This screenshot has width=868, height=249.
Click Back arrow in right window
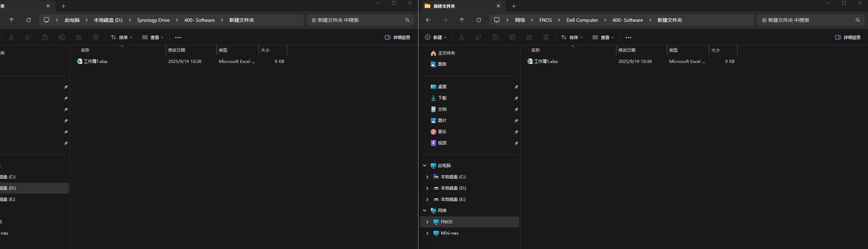pyautogui.click(x=428, y=20)
